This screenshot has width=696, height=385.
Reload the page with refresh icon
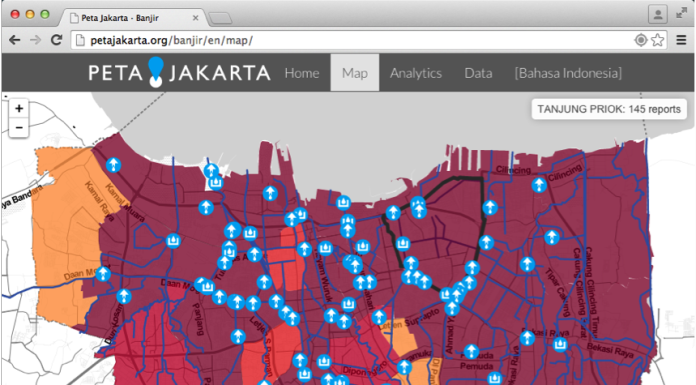tap(56, 40)
